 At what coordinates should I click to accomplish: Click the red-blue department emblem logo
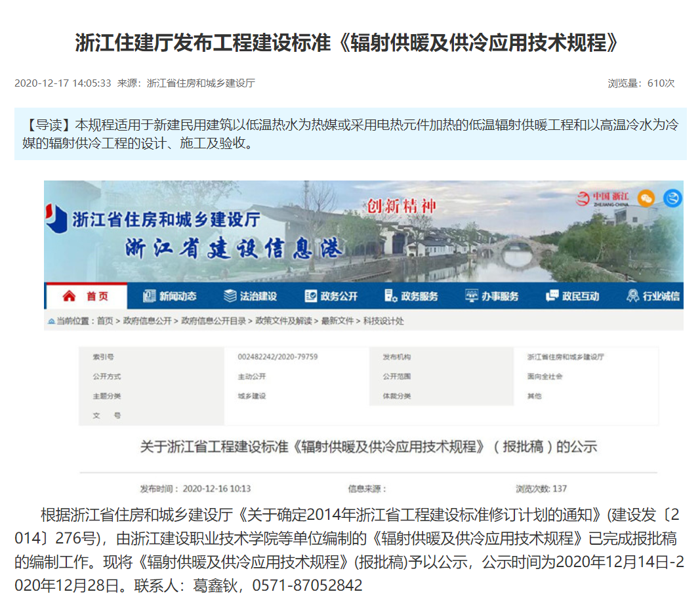pyautogui.click(x=56, y=219)
